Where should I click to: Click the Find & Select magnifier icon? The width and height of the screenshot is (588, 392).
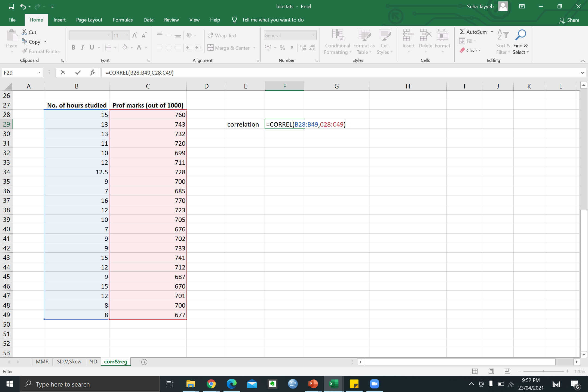click(x=520, y=35)
